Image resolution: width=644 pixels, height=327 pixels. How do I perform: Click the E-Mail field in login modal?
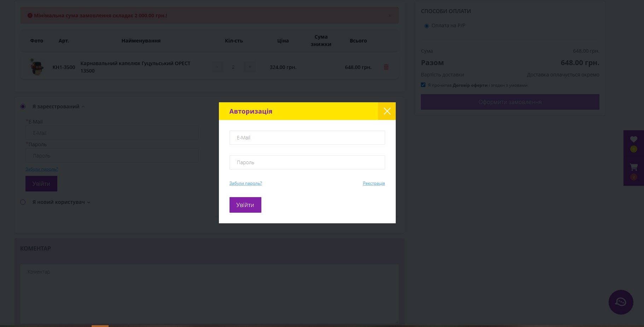pos(307,138)
